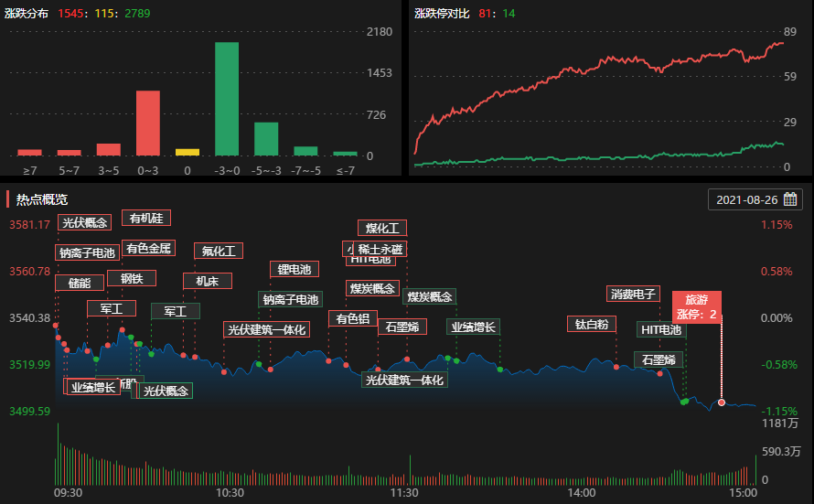814x504 pixels.
Task: Open the 有色铝 hotspot label
Action: click(352, 318)
